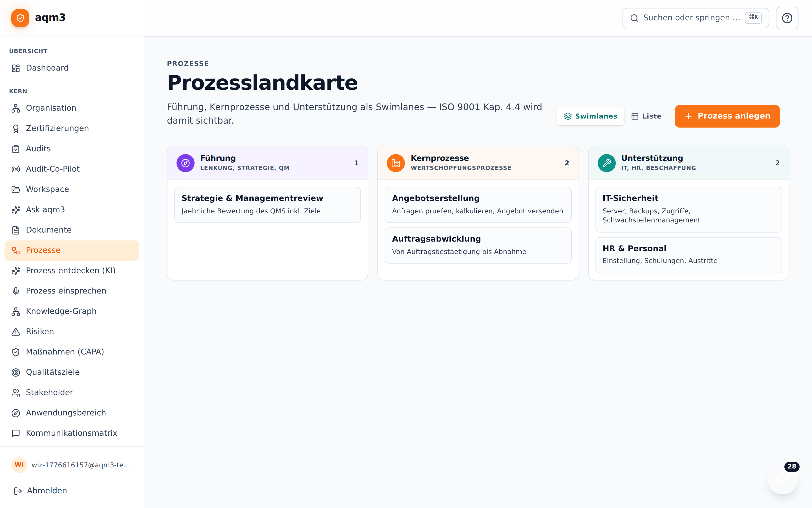Click the Risiken warning triangle icon
The height and width of the screenshot is (508, 812).
coord(16,332)
